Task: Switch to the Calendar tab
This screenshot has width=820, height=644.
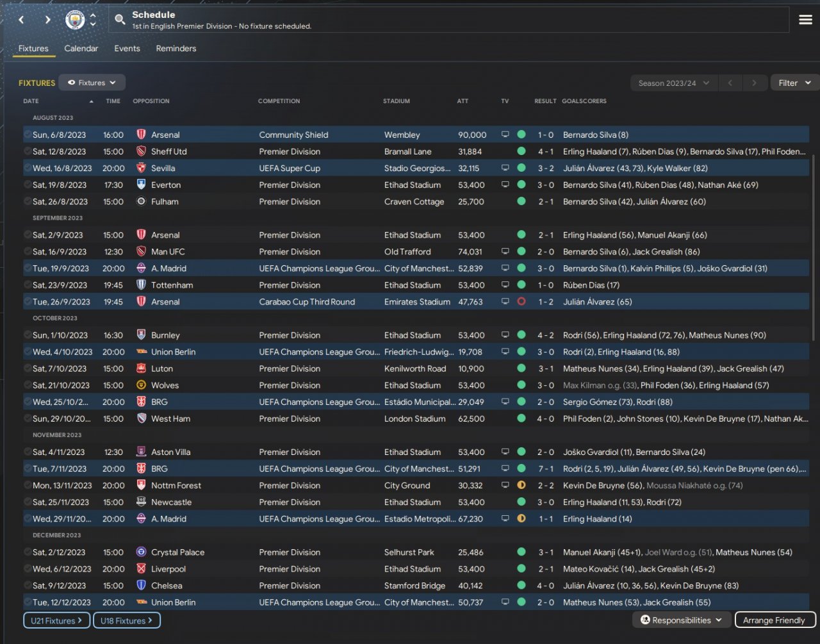Action: tap(81, 49)
